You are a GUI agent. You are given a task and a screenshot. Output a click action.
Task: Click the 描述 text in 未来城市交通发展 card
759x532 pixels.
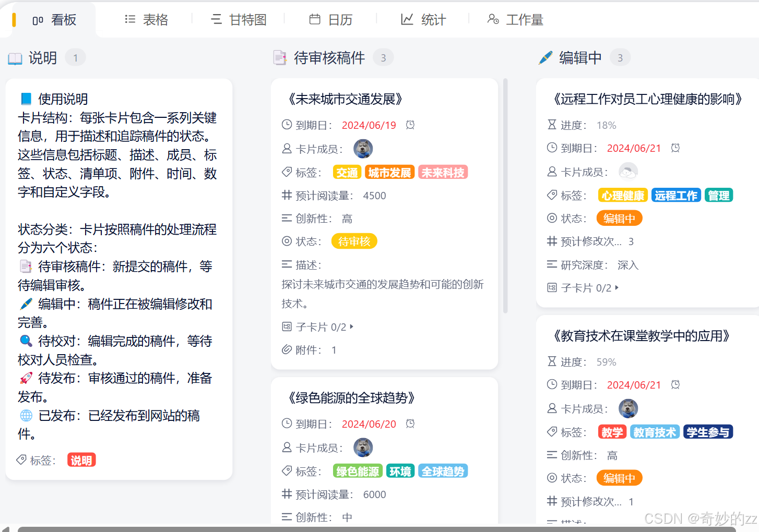(x=383, y=294)
